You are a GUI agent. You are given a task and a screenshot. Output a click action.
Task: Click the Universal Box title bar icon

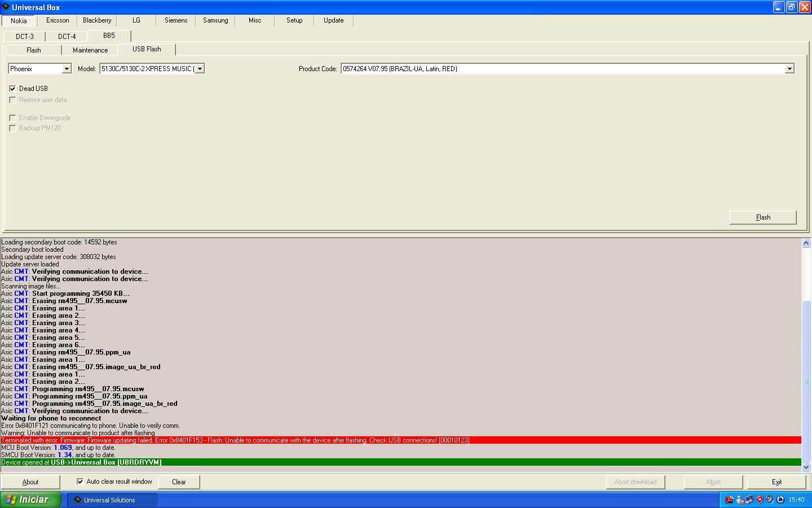(x=6, y=7)
